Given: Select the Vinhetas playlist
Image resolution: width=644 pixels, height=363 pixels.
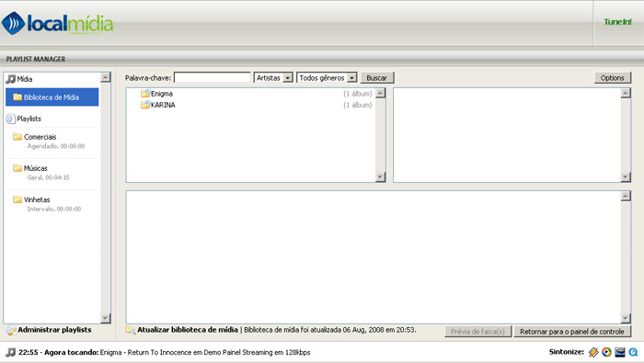Looking at the screenshot, I should pyautogui.click(x=52, y=204).
